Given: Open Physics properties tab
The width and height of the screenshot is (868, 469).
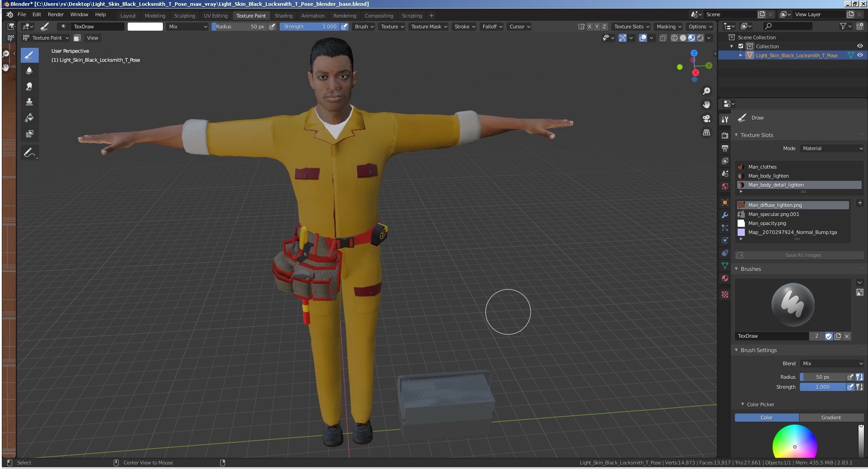Looking at the screenshot, I should [x=725, y=240].
